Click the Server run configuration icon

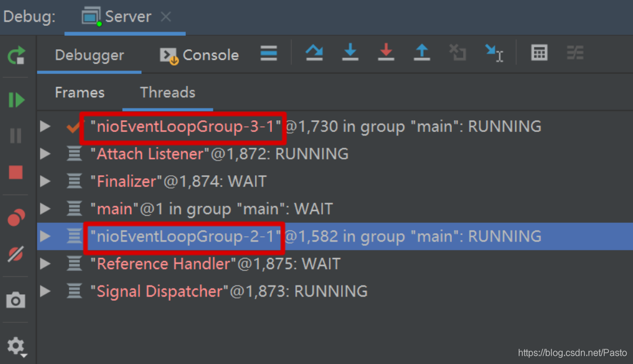click(91, 17)
